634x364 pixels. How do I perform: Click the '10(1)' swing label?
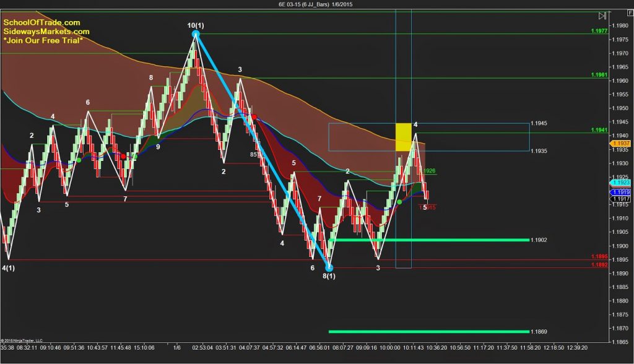(x=196, y=25)
